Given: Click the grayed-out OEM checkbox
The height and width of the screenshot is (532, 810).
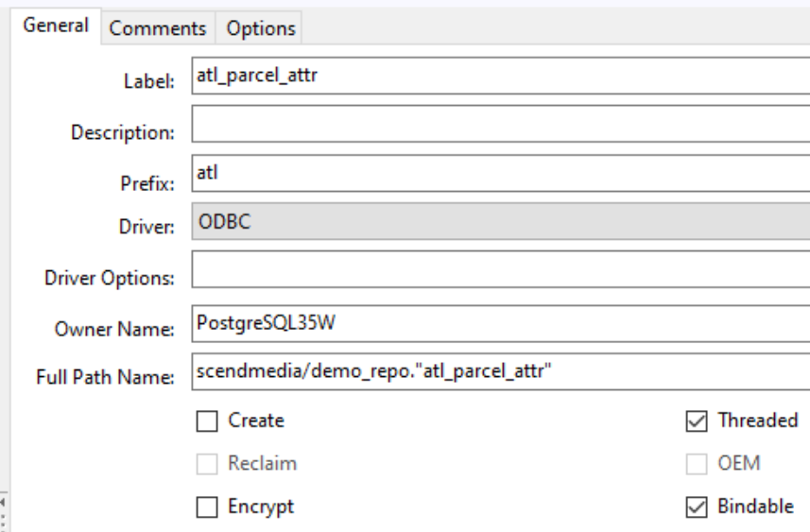Looking at the screenshot, I should coord(695,463).
